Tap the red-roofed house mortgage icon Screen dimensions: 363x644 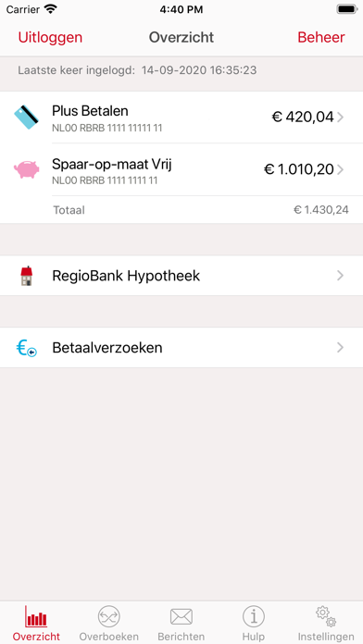26,276
